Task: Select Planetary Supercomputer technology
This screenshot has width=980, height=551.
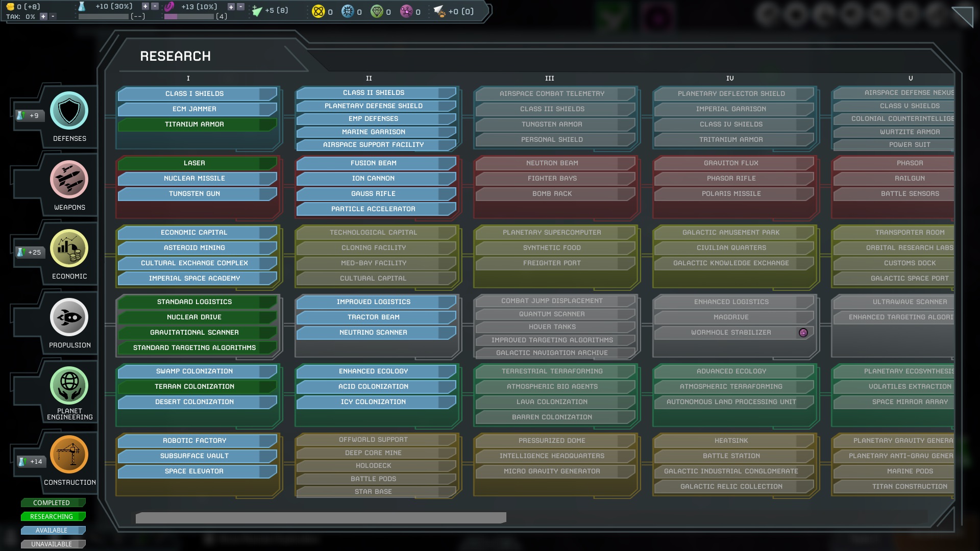Action: pyautogui.click(x=555, y=233)
